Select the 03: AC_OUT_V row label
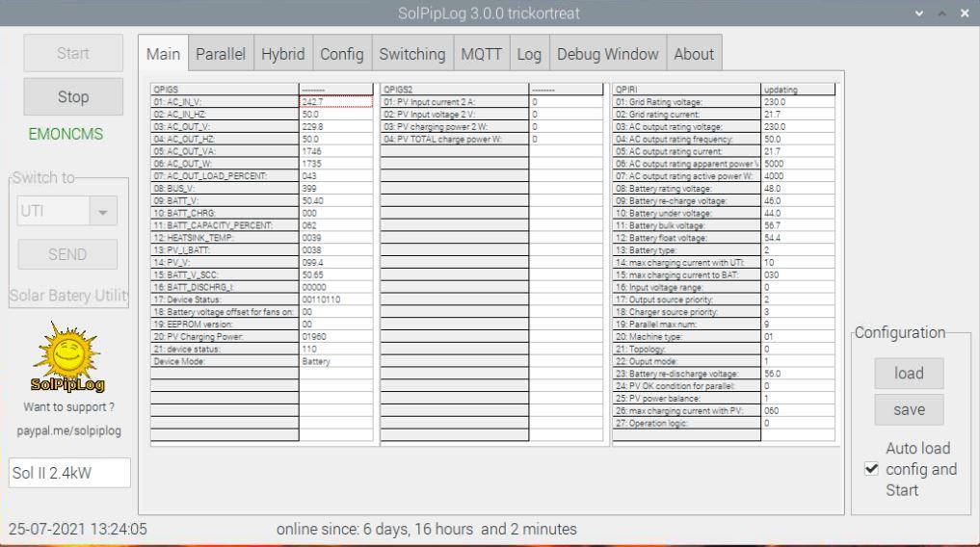The image size is (980, 547). [225, 127]
